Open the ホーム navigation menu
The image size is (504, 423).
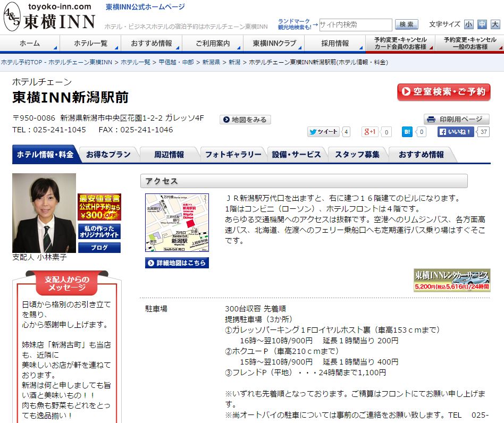tap(30, 44)
